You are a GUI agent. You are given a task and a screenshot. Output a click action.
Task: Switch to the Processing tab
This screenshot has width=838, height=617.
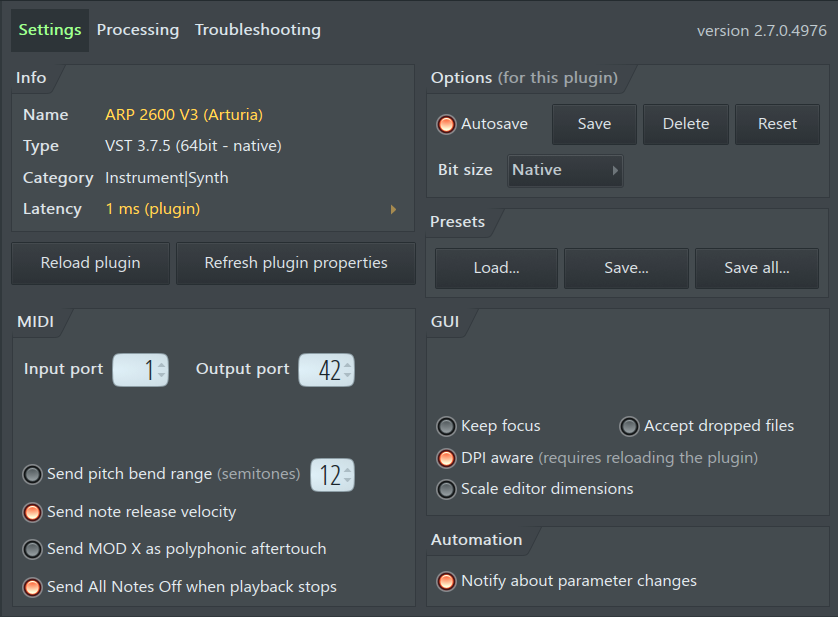coord(138,30)
